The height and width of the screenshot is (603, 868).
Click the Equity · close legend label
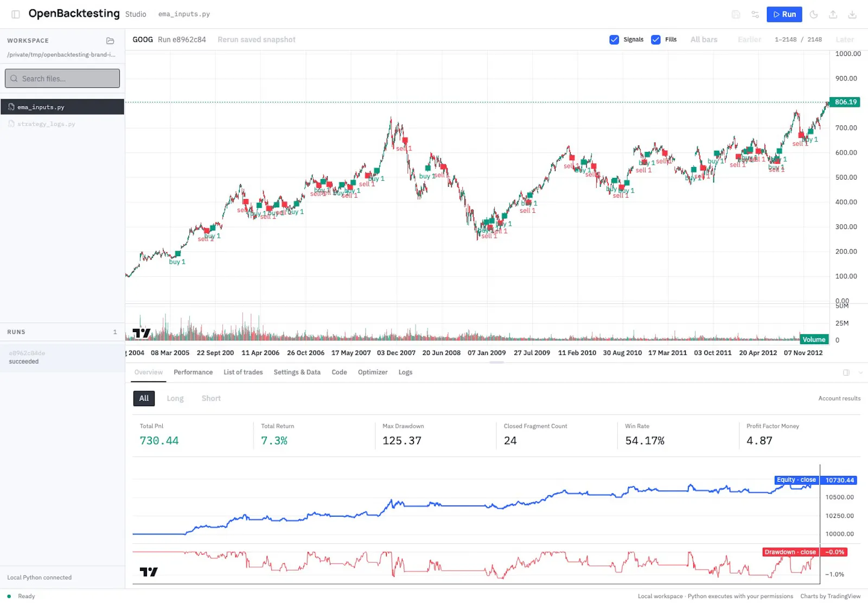tap(796, 480)
